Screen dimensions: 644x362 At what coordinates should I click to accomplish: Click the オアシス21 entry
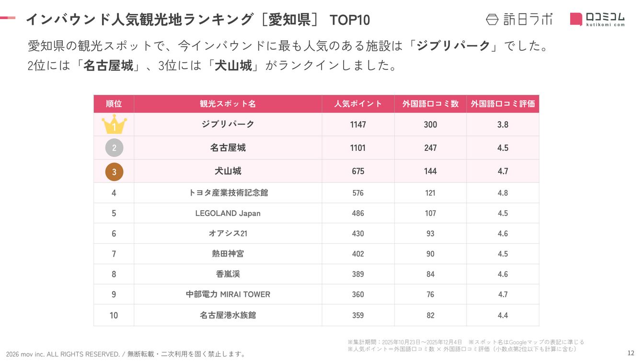tap(228, 234)
